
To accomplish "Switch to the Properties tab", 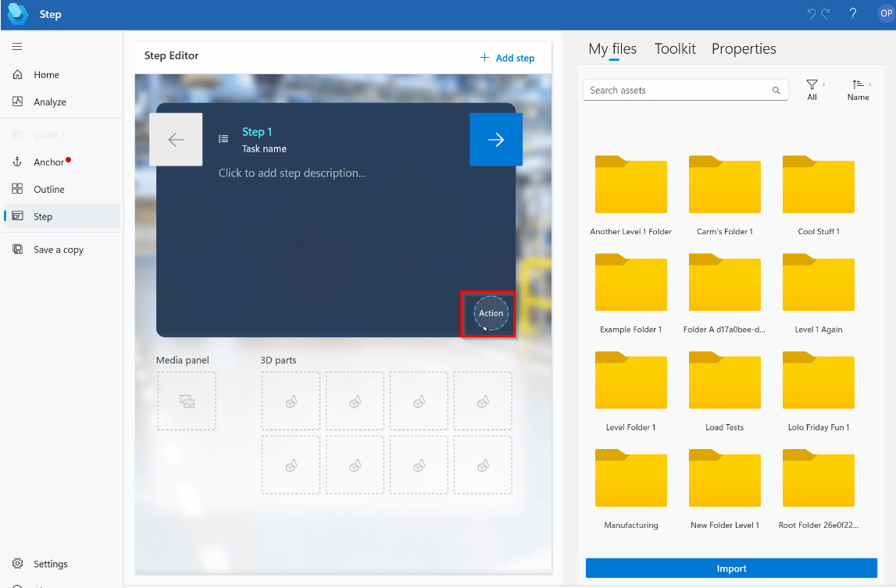I will click(x=743, y=49).
